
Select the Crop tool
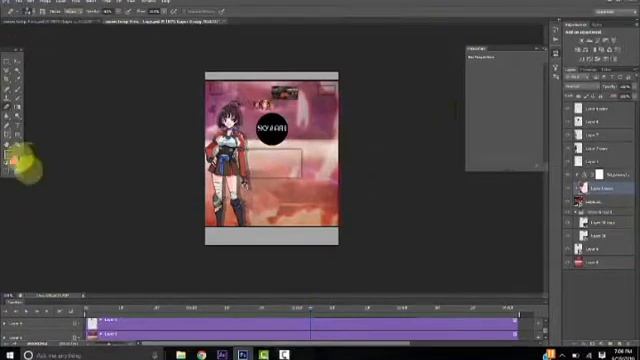click(7, 79)
